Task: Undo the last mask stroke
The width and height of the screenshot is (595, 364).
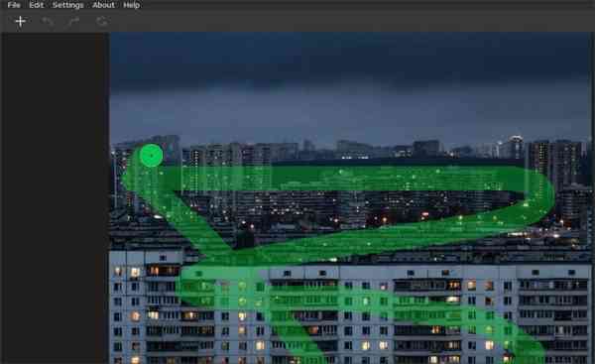Action: tap(48, 21)
